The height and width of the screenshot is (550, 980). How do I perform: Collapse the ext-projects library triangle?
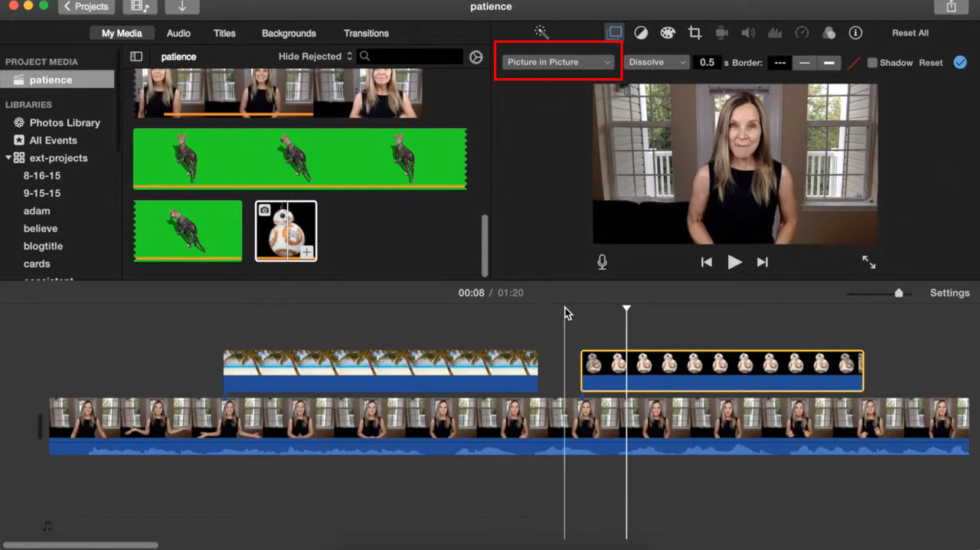point(8,158)
